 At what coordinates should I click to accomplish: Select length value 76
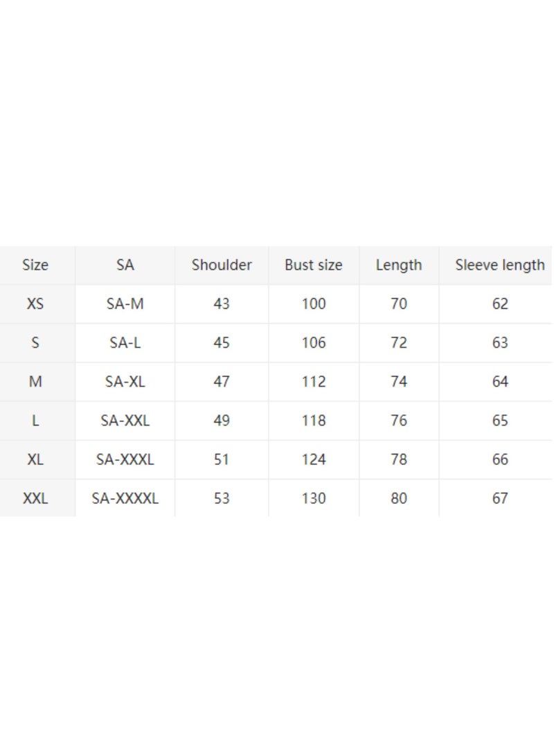pyautogui.click(x=399, y=421)
